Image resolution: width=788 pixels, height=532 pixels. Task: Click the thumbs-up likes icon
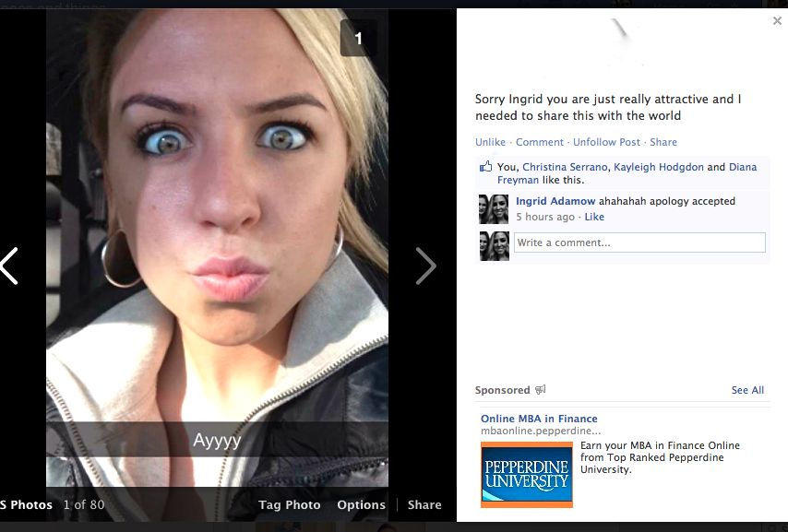485,167
